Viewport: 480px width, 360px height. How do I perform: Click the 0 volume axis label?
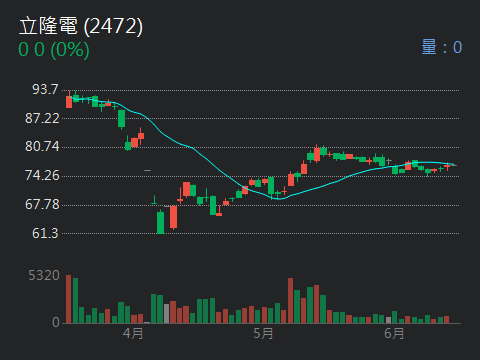[56, 322]
